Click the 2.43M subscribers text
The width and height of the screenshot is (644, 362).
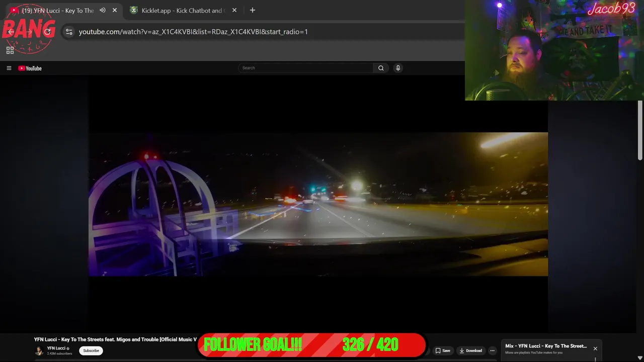coord(59,353)
